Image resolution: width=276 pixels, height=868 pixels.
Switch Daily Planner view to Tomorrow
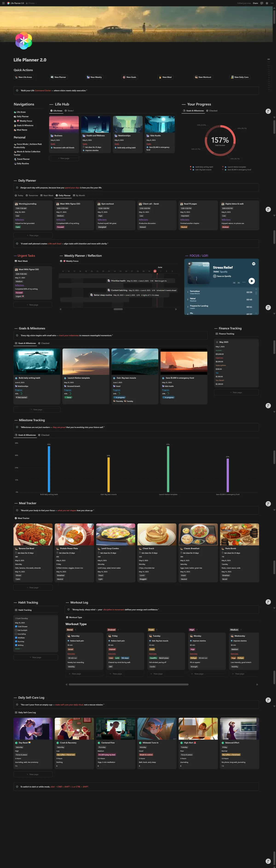point(32,195)
